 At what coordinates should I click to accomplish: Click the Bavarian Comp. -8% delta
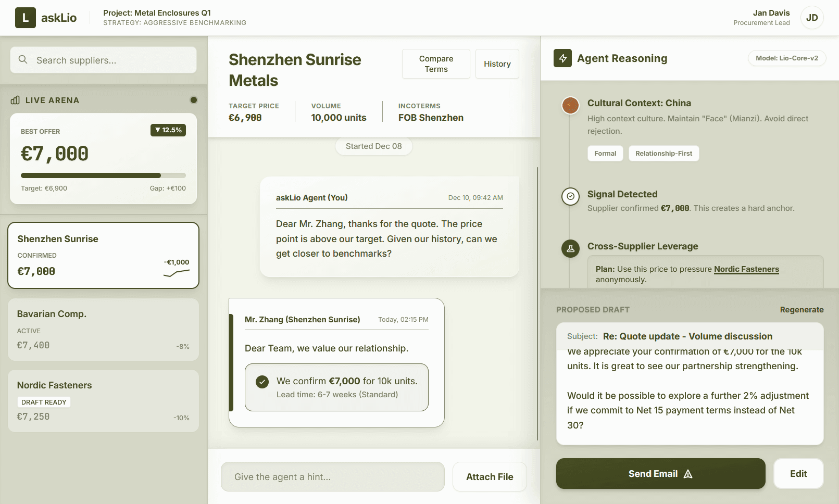[x=183, y=346]
